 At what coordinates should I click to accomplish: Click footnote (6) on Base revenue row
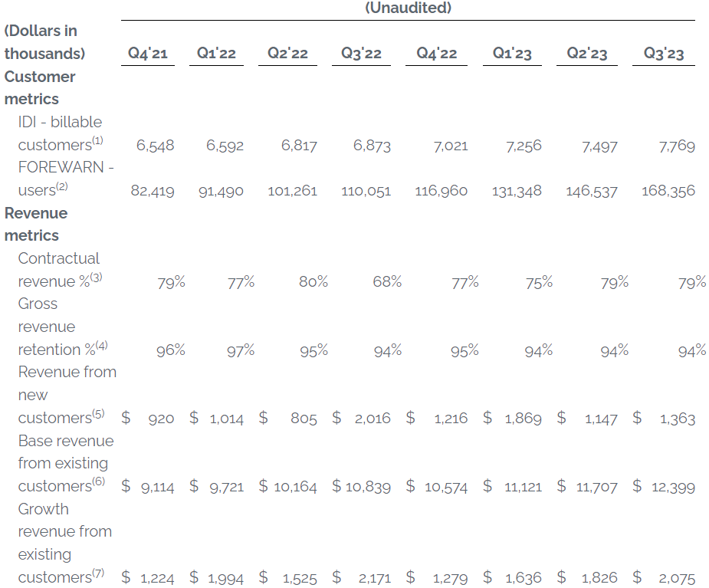click(x=98, y=482)
